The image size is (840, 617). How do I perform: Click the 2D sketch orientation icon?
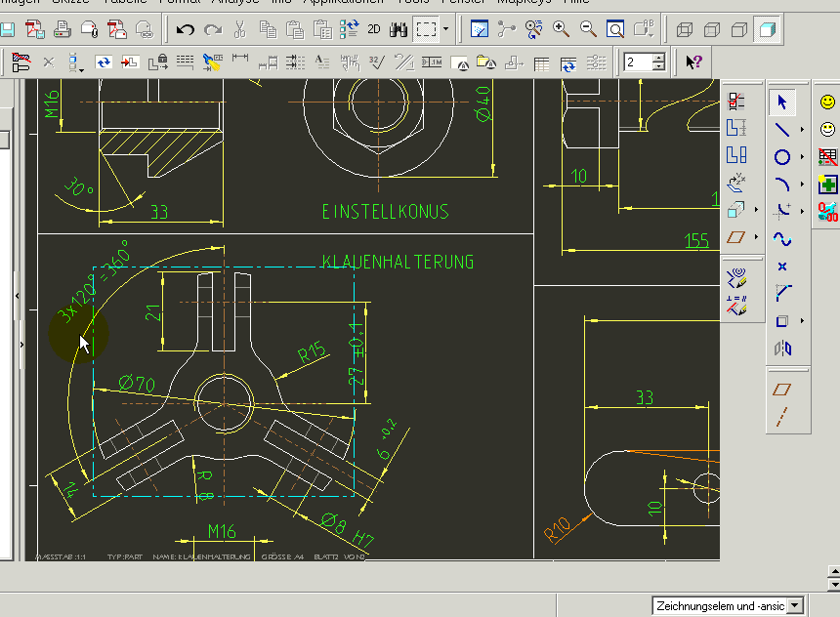pos(374,29)
